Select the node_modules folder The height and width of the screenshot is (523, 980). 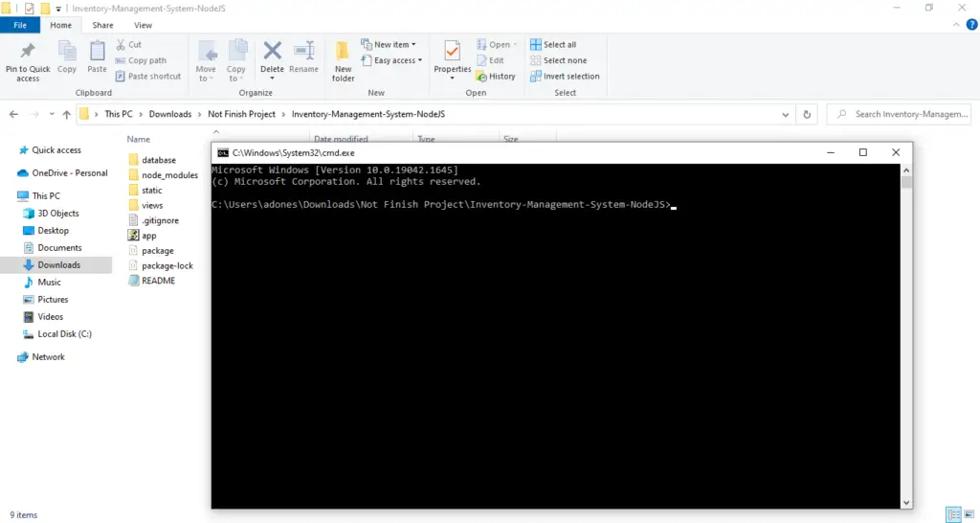pyautogui.click(x=163, y=175)
